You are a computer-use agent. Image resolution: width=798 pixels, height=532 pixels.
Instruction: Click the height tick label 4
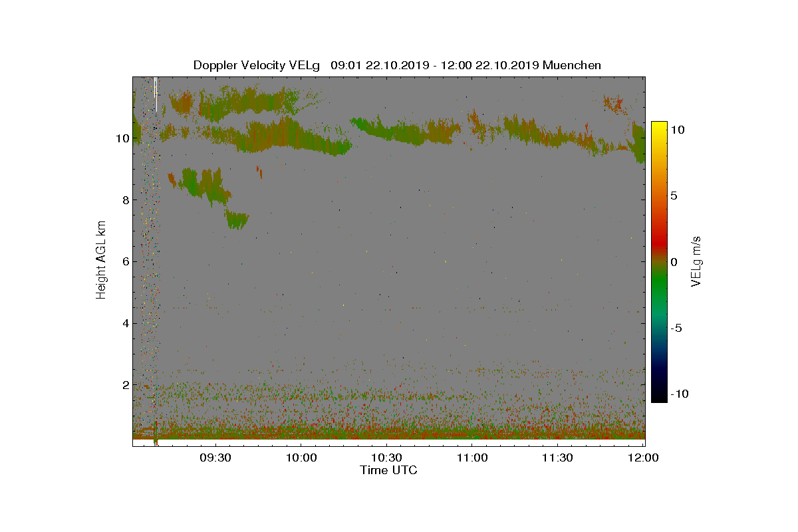[126, 323]
